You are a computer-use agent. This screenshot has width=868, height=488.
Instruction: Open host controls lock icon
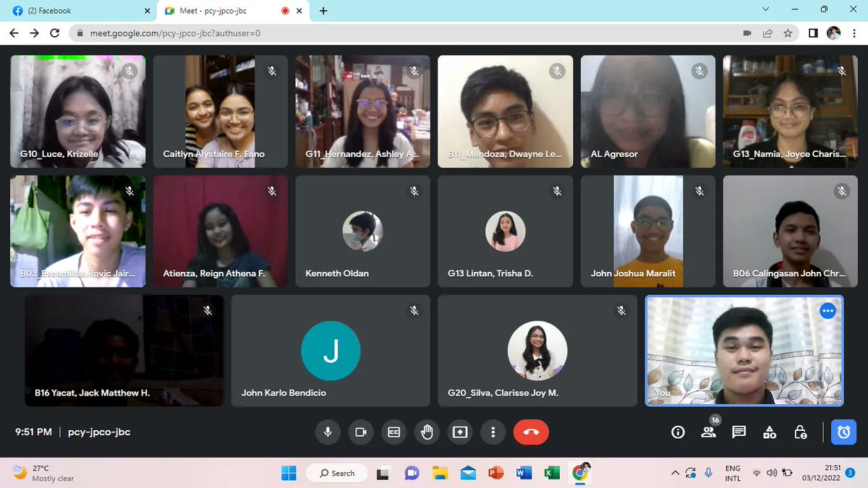click(800, 432)
